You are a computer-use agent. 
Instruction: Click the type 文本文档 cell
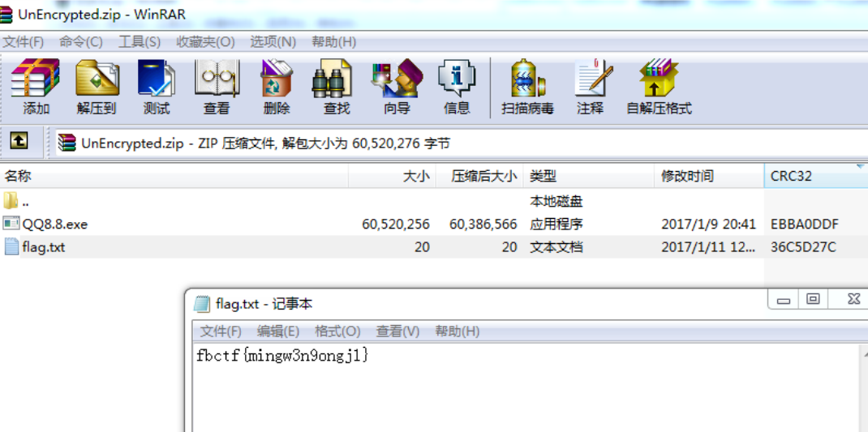[556, 246]
